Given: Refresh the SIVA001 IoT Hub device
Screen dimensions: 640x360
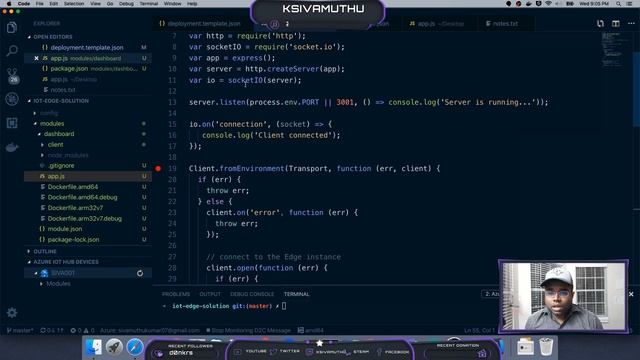Looking at the screenshot, I should (x=140, y=273).
